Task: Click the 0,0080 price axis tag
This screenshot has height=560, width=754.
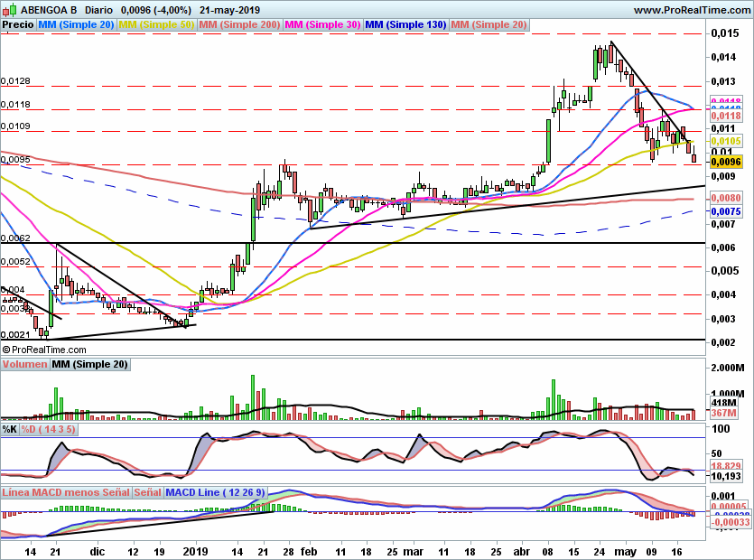Action: coord(726,198)
